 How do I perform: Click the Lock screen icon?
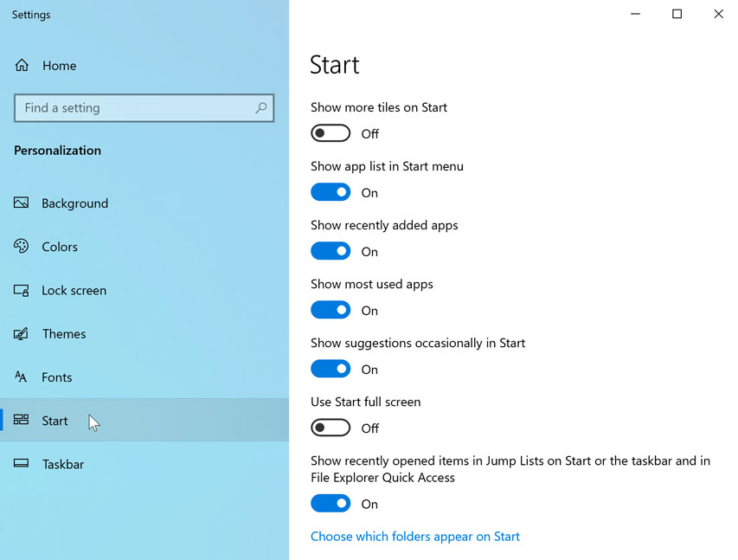tap(21, 290)
